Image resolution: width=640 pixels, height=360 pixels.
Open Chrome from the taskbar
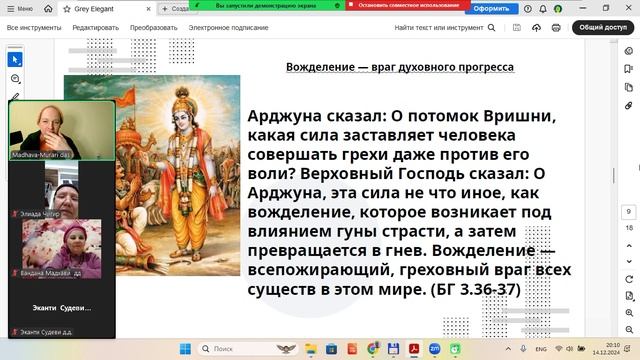click(373, 349)
